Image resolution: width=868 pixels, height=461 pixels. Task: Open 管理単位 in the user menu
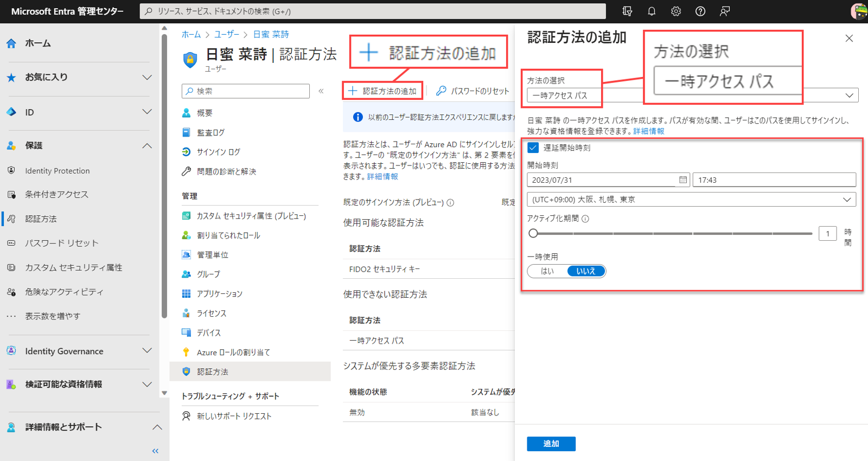point(213,255)
